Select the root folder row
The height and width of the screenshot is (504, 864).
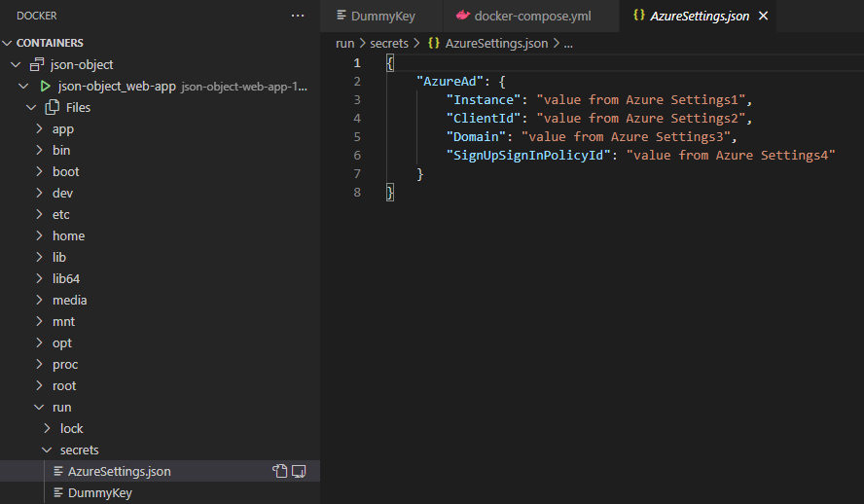tap(160, 385)
